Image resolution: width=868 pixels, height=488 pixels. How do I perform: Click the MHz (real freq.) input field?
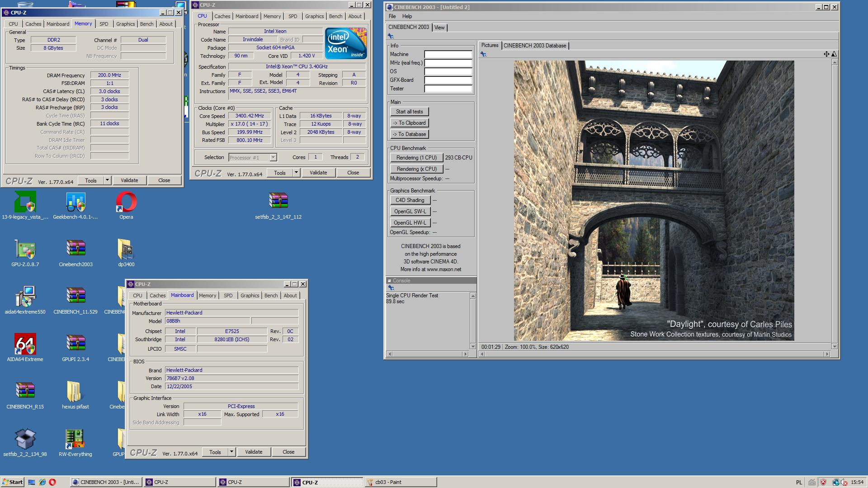point(448,63)
